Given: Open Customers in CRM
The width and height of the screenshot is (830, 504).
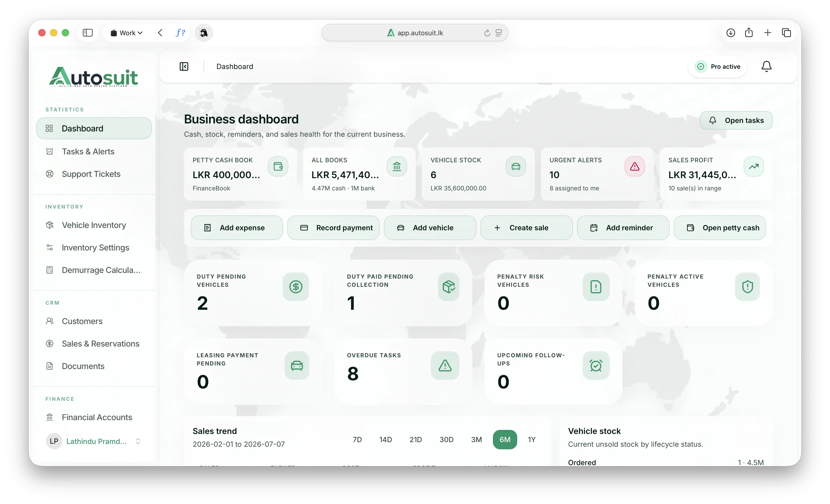Looking at the screenshot, I should [94, 321].
